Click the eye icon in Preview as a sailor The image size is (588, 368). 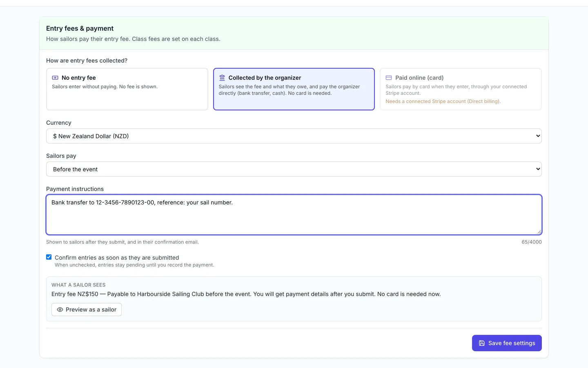[60, 310]
